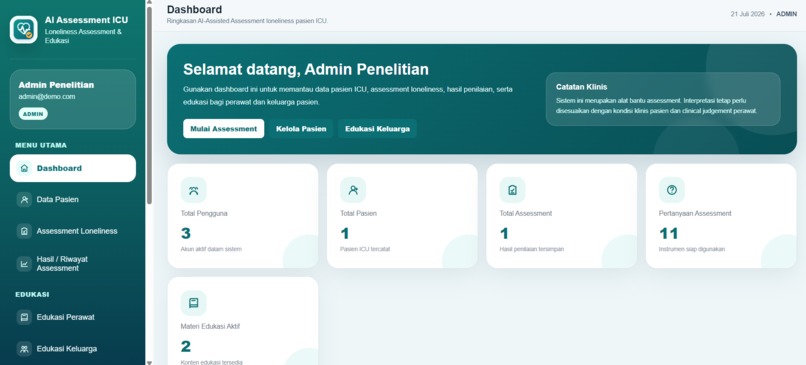
Task: Open Data Pasien from the sidebar
Action: coord(73,199)
